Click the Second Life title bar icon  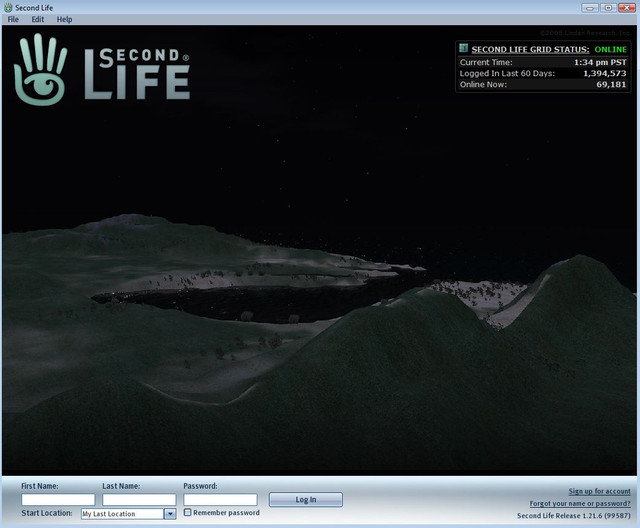(x=8, y=7)
